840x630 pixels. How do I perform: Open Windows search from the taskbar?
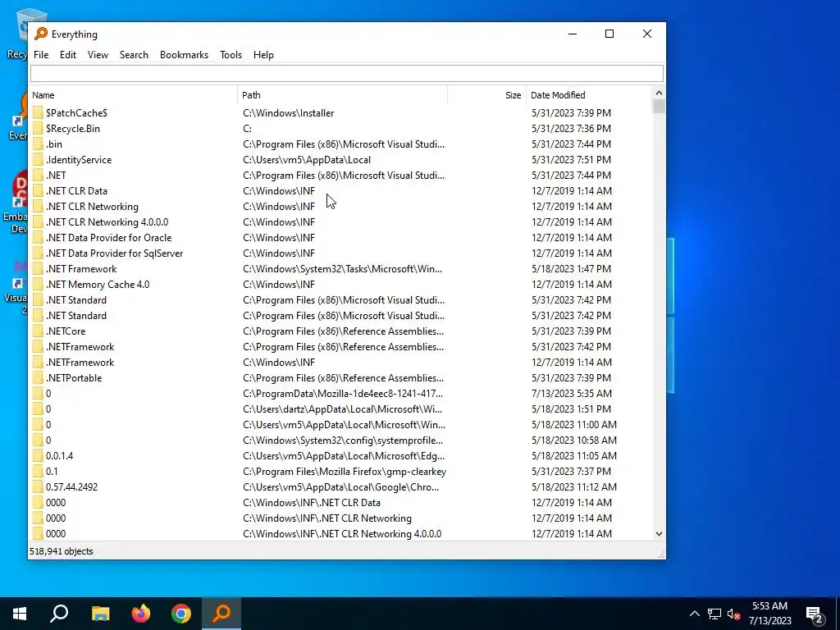coord(59,614)
